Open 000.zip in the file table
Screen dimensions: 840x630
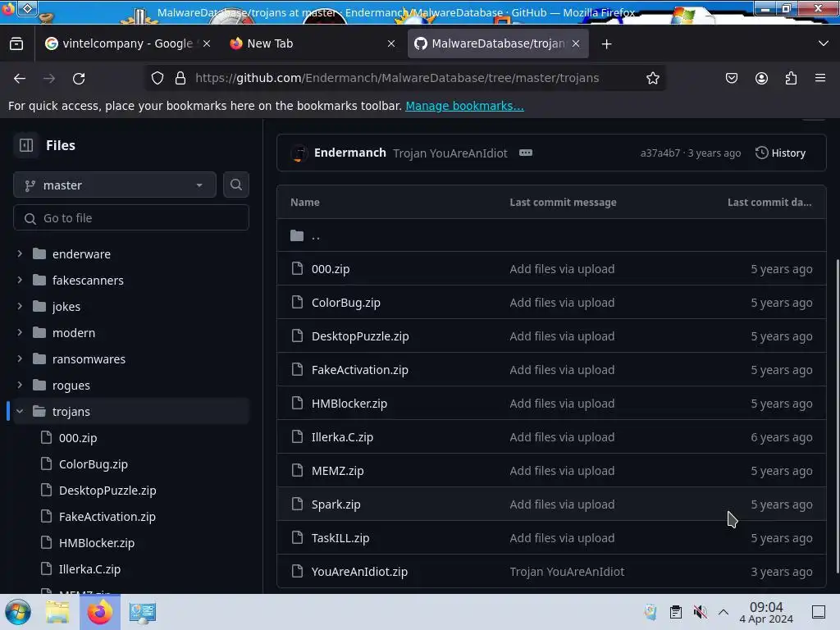[331, 269]
